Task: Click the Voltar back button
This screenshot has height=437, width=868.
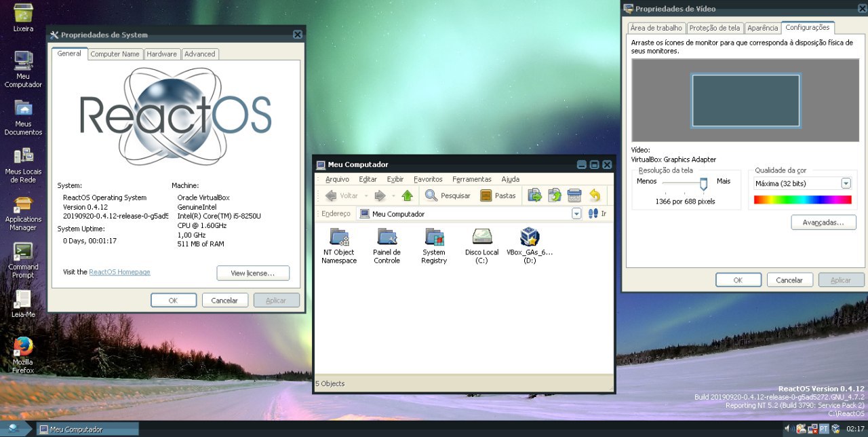Action: pos(341,195)
